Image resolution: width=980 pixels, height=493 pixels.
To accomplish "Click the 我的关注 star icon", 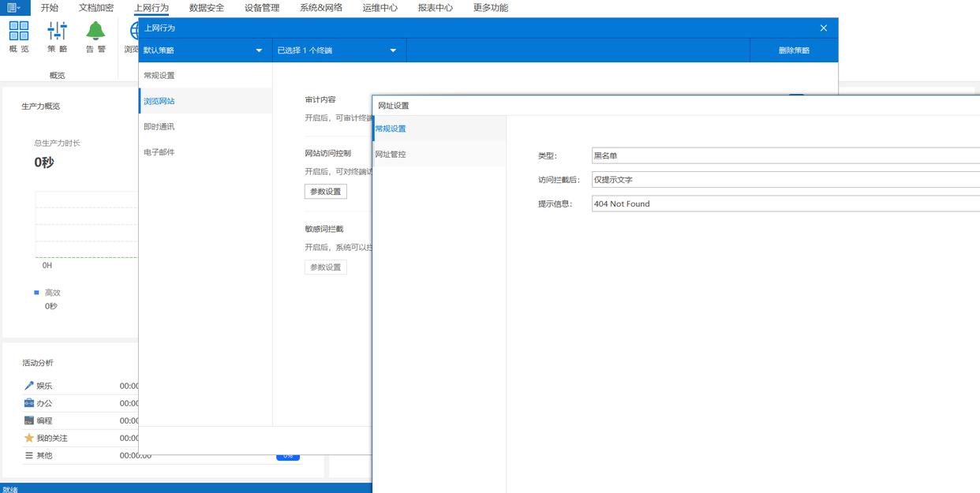I will click(x=29, y=438).
